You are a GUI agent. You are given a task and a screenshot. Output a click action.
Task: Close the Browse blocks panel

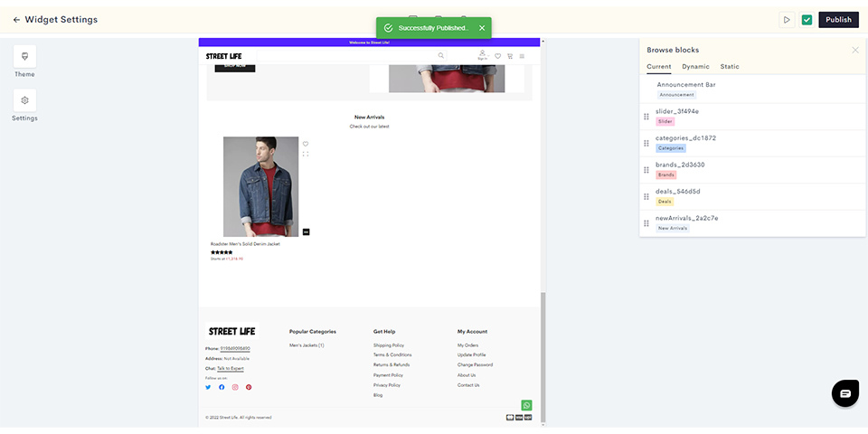pyautogui.click(x=855, y=50)
